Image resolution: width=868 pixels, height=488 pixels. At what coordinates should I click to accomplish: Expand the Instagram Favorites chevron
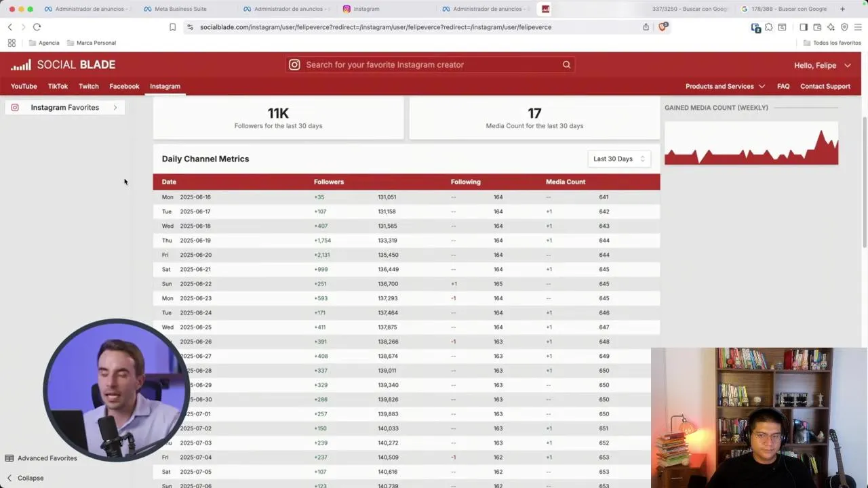pyautogui.click(x=115, y=107)
